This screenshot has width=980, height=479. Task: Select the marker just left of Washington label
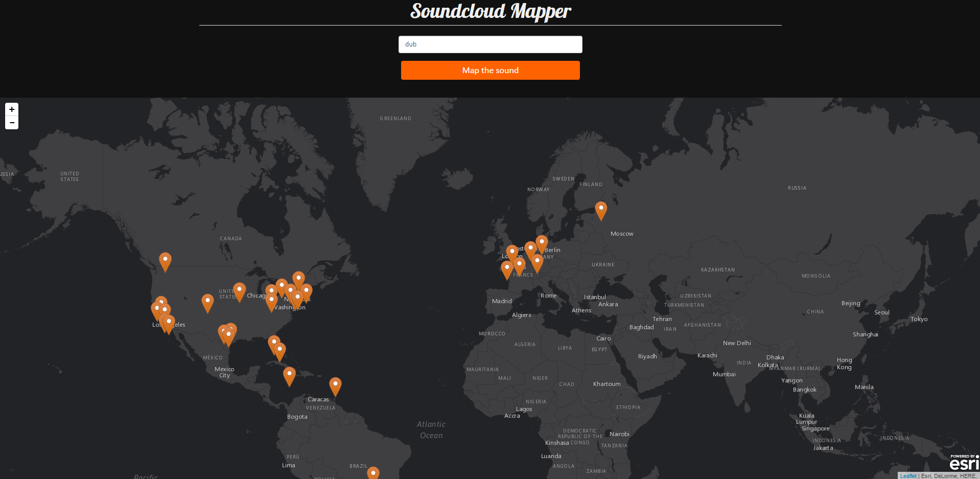click(272, 302)
